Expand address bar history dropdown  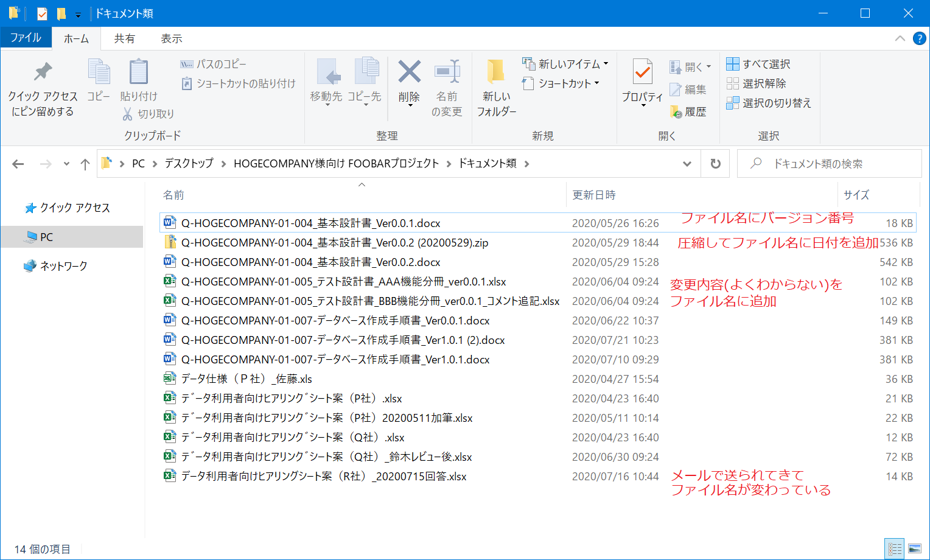click(x=687, y=164)
